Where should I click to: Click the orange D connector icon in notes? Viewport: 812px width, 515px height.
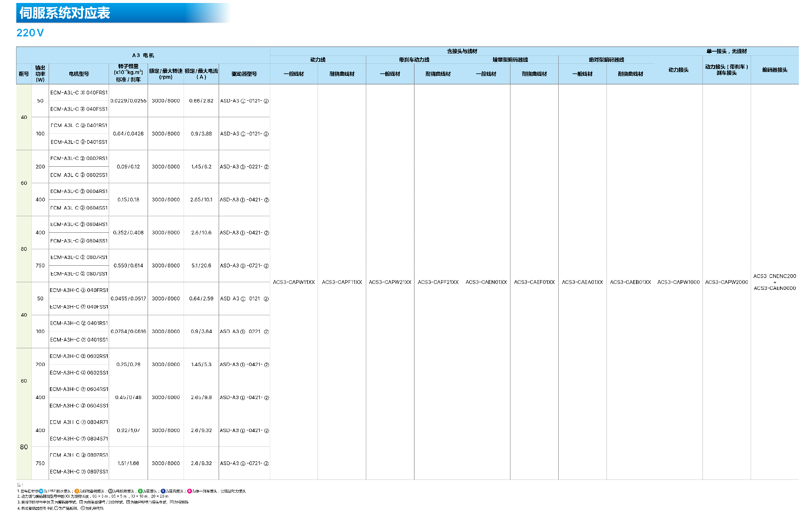77,491
